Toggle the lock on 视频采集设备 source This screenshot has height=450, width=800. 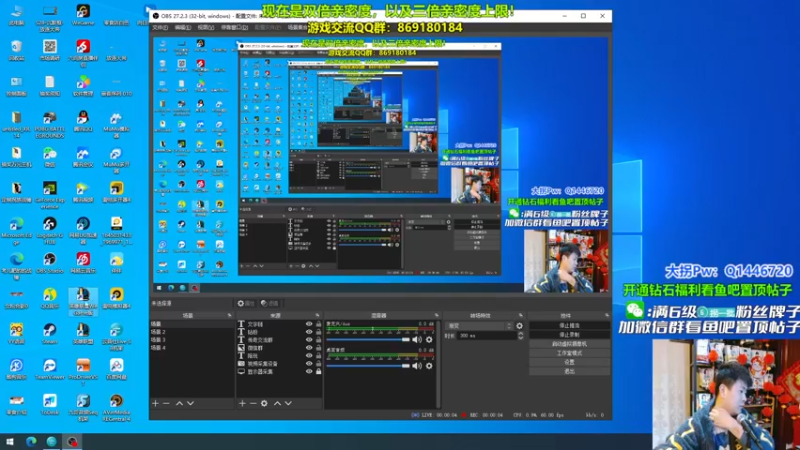click(x=318, y=363)
